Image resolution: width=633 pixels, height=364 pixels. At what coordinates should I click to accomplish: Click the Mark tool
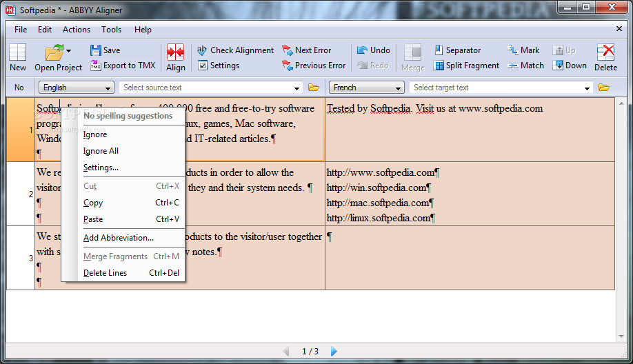click(x=523, y=50)
